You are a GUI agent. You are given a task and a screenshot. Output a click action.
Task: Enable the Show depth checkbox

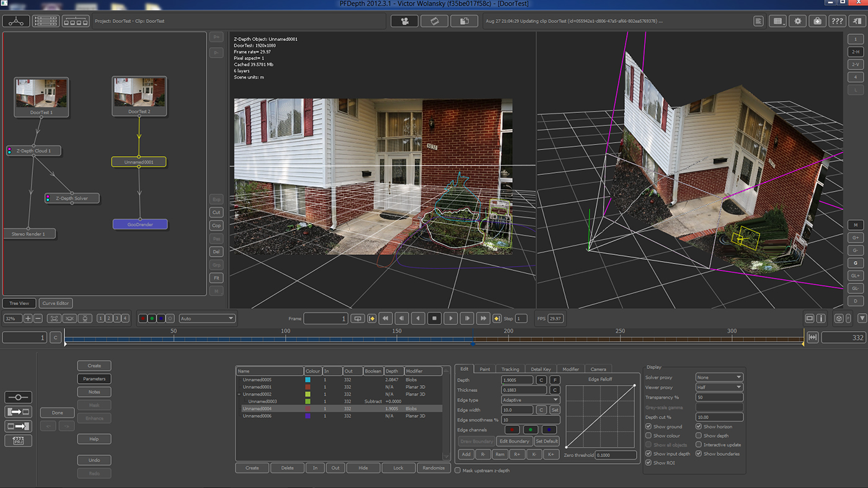[699, 436]
